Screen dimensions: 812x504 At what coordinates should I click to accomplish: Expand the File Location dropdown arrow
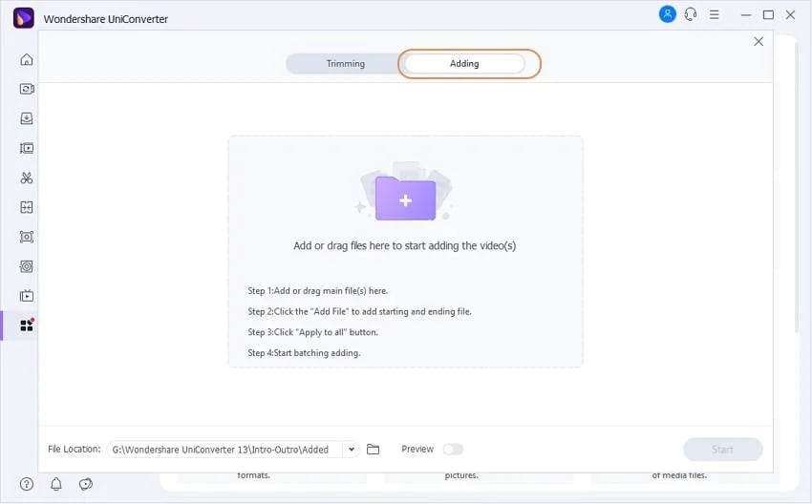(352, 450)
